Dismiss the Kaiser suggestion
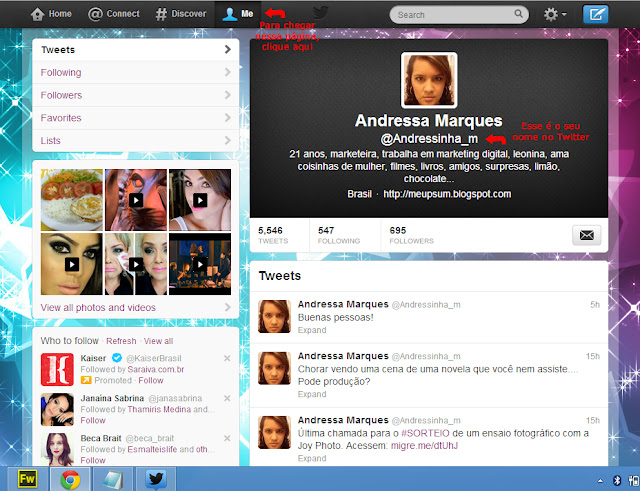Screen dimensions: 640x491 [x=227, y=358]
